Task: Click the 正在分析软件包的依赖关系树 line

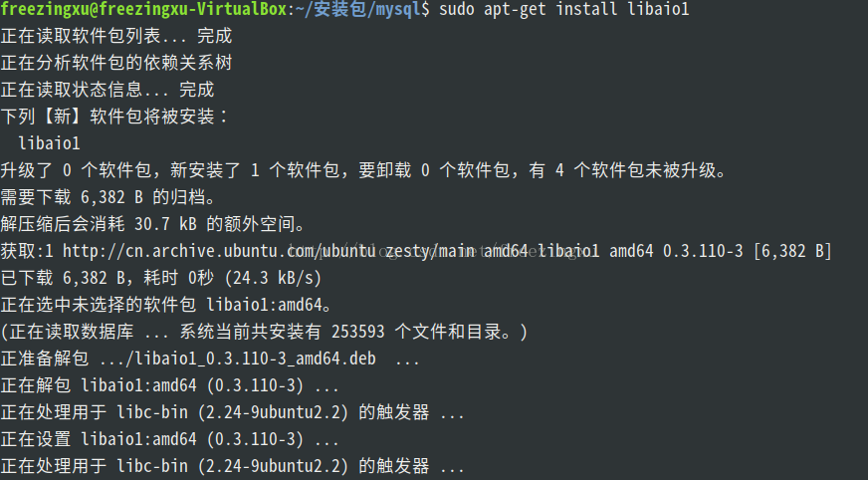Action: click(115, 63)
